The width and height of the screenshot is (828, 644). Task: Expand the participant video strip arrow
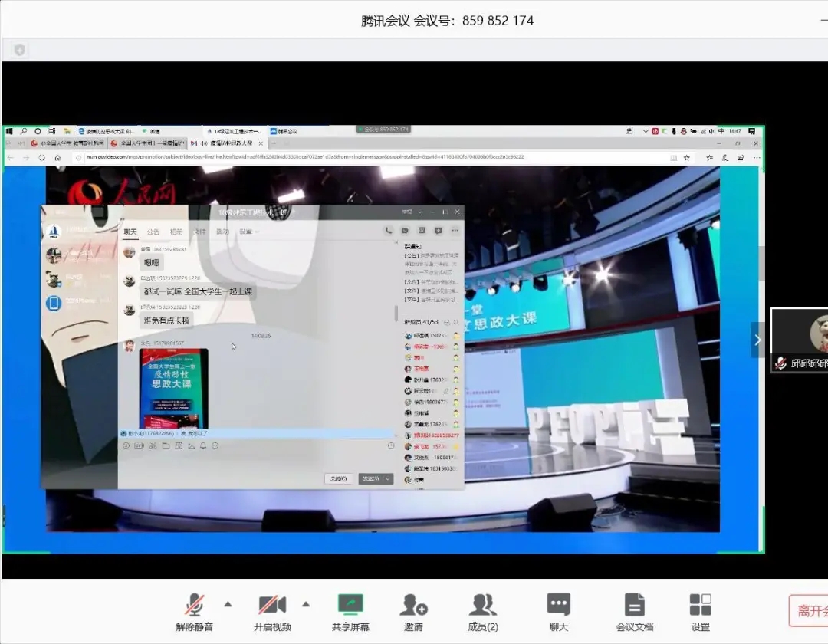coord(757,339)
